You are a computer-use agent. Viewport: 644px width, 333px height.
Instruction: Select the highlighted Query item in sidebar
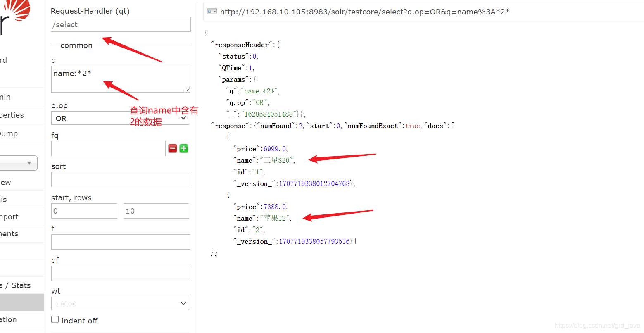click(x=21, y=302)
